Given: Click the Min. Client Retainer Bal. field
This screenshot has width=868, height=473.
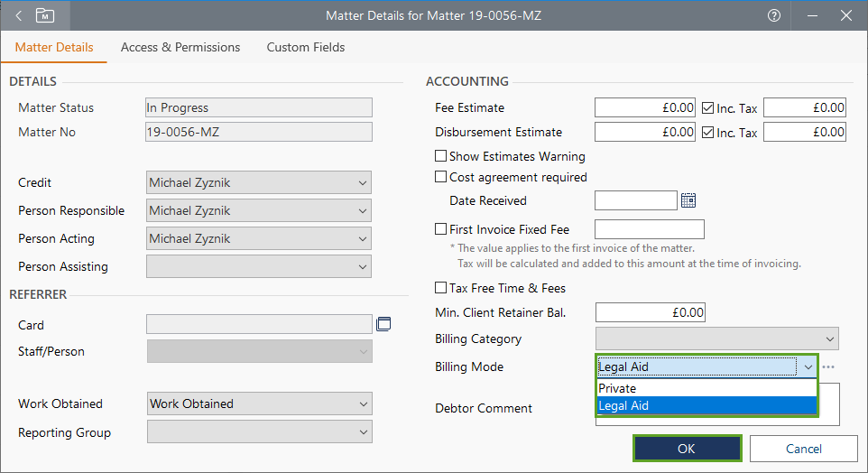Looking at the screenshot, I should (x=650, y=312).
